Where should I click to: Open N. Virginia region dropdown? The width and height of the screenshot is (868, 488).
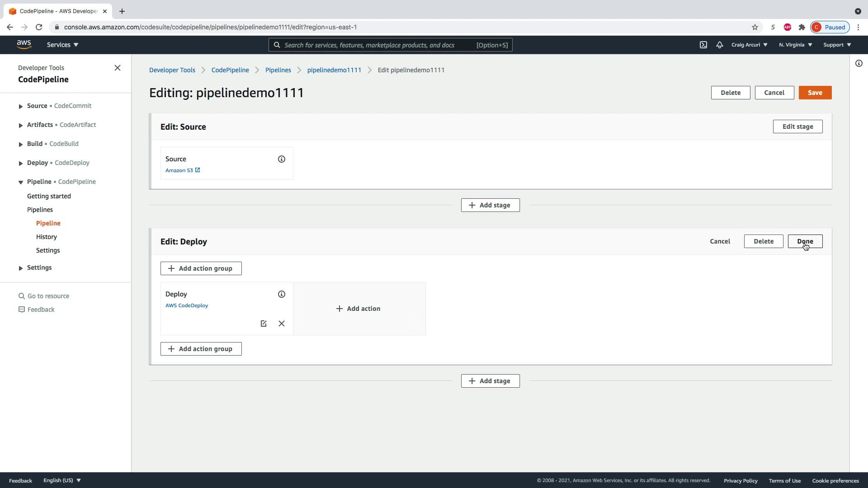(x=795, y=45)
